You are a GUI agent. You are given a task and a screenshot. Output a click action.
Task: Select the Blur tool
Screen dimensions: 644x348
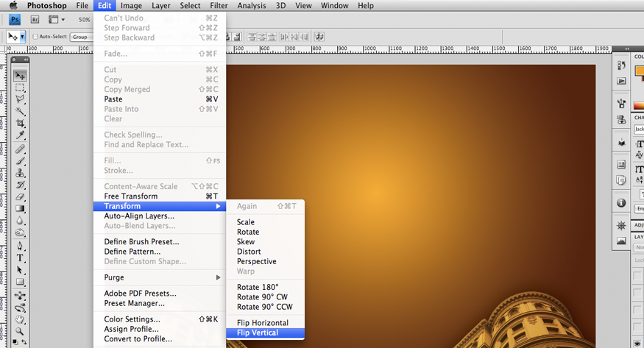pos(20,221)
